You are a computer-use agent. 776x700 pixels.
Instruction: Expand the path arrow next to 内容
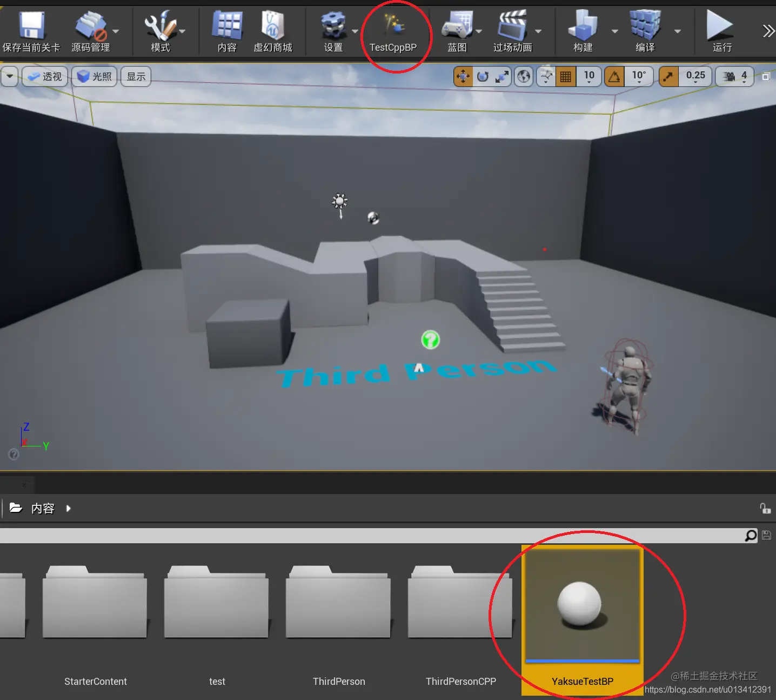click(68, 508)
